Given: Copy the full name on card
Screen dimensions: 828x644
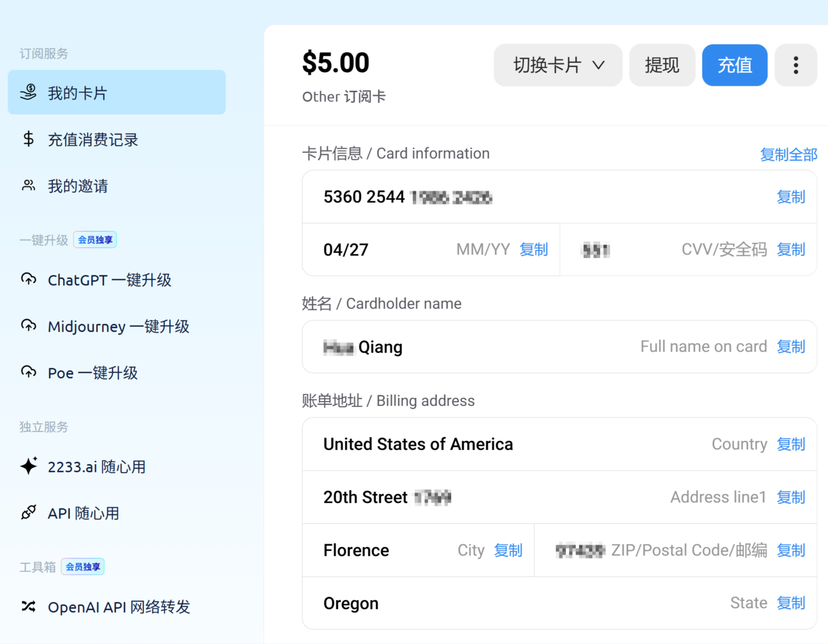Looking at the screenshot, I should 791,346.
